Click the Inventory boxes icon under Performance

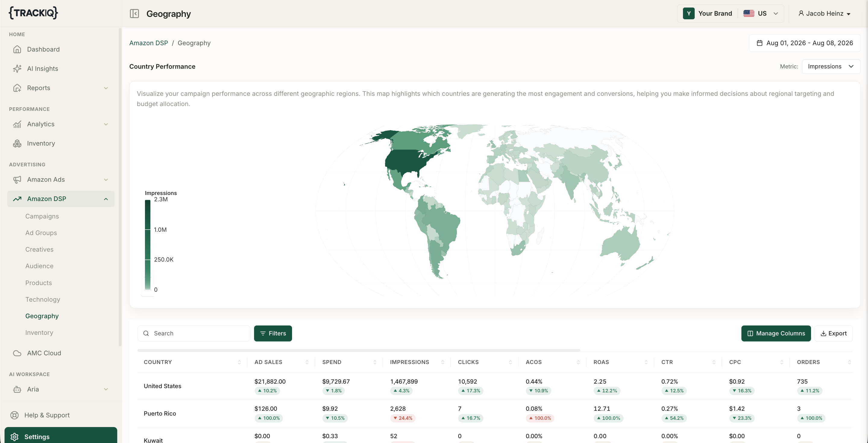pos(17,143)
